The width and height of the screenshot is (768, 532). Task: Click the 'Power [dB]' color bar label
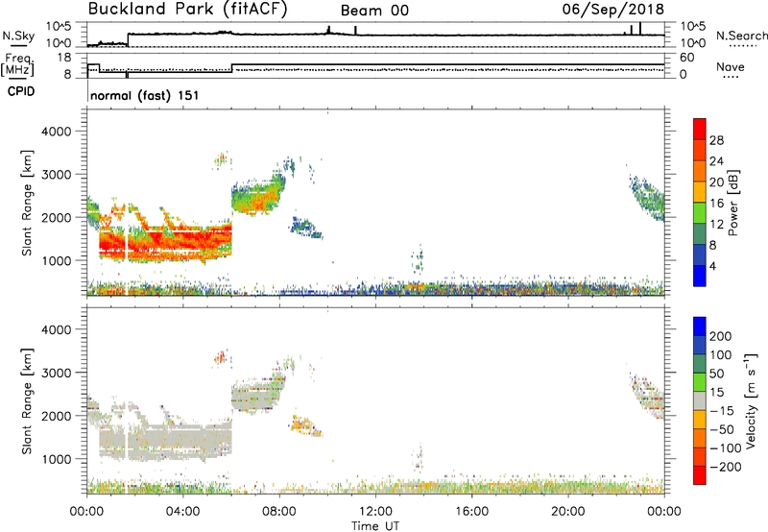[732, 203]
